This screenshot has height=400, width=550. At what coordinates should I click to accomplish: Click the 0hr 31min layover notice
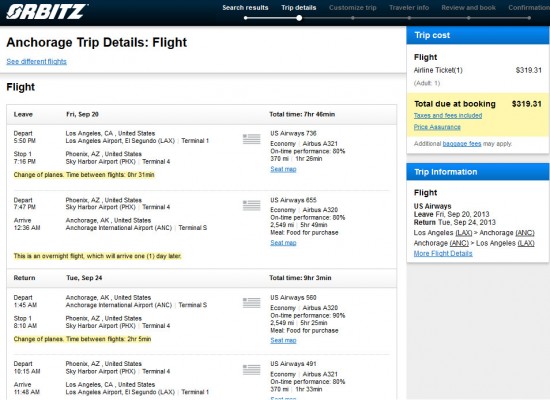click(x=84, y=175)
